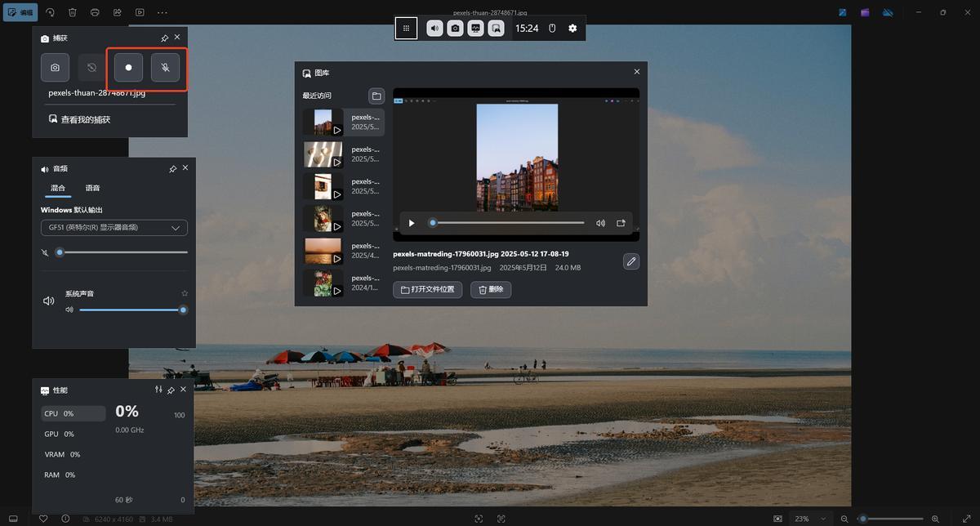Pin the 音频 audio panel

pos(172,168)
